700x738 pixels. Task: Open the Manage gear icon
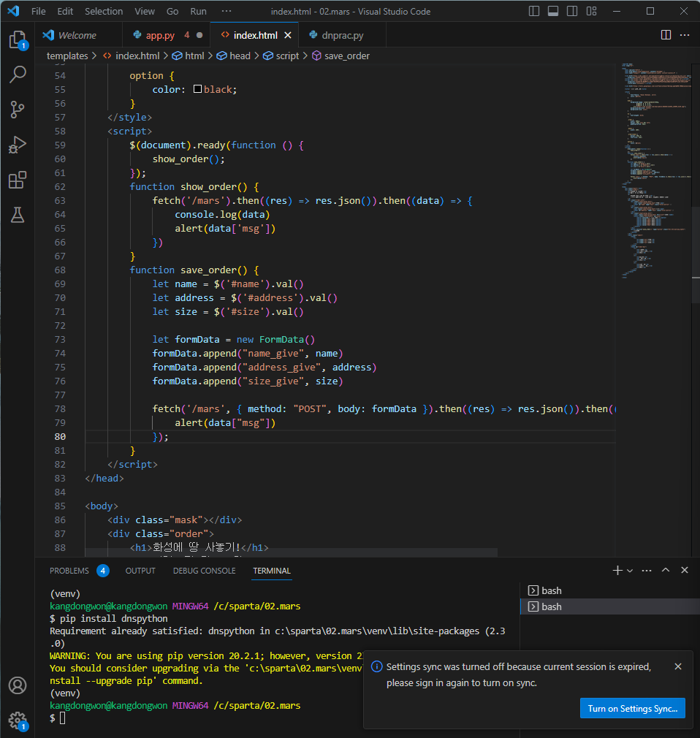coord(18,720)
